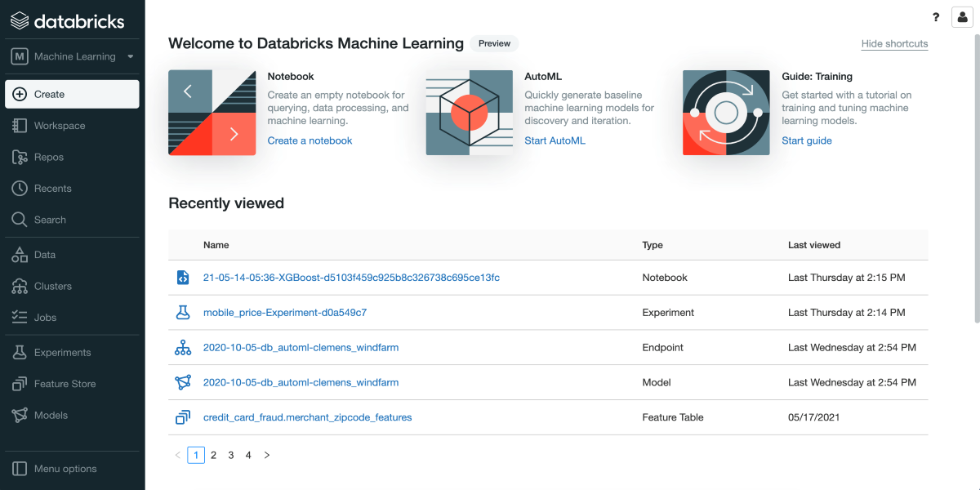
Task: Click Start AutoML link
Action: 555,140
